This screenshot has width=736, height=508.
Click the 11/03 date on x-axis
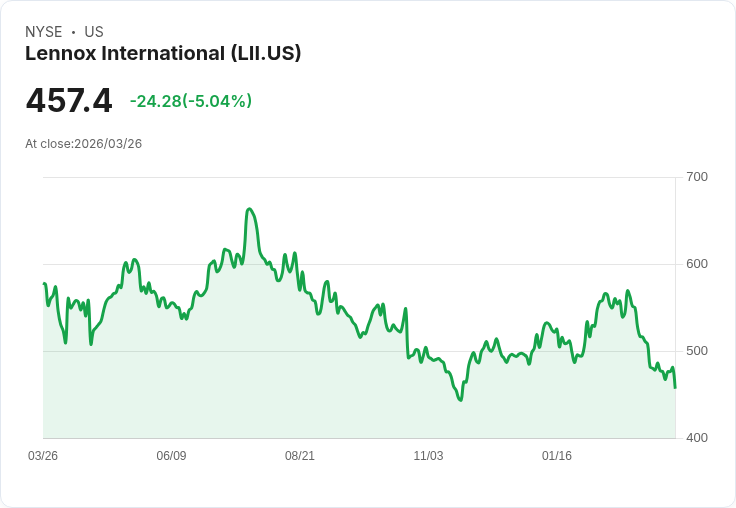point(428,456)
